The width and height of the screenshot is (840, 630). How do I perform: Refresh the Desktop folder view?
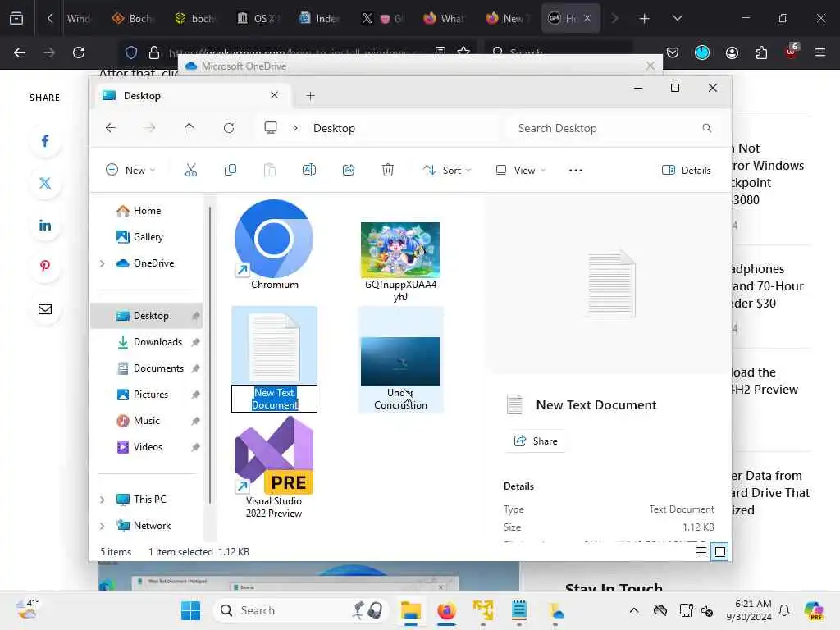pyautogui.click(x=229, y=128)
